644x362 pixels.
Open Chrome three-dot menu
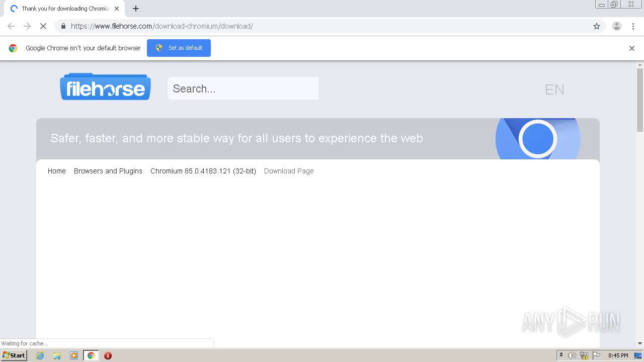(x=633, y=26)
